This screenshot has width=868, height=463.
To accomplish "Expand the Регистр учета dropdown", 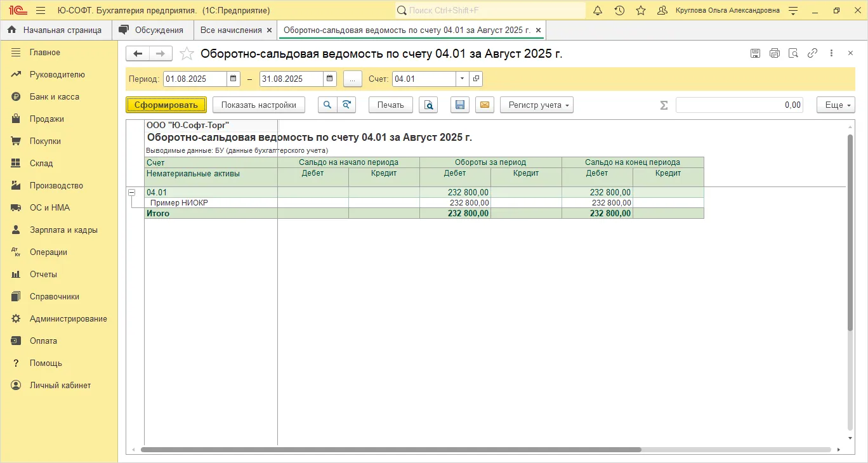I will coord(537,105).
